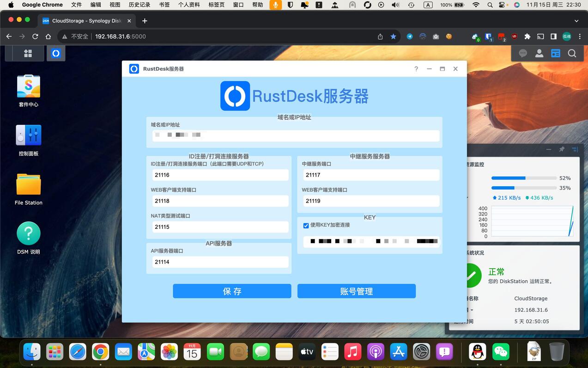This screenshot has height=368, width=588.
Task: Reload the browser page
Action: pyautogui.click(x=35, y=37)
